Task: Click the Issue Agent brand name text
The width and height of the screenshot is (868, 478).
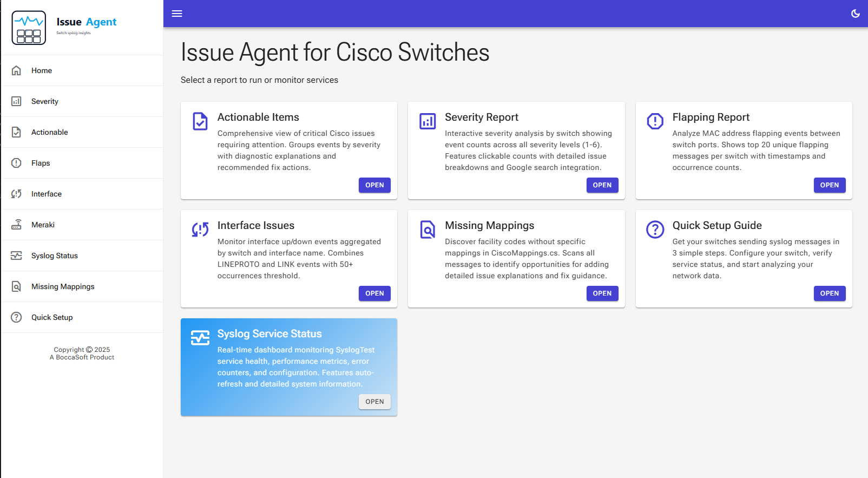Action: coord(87,22)
